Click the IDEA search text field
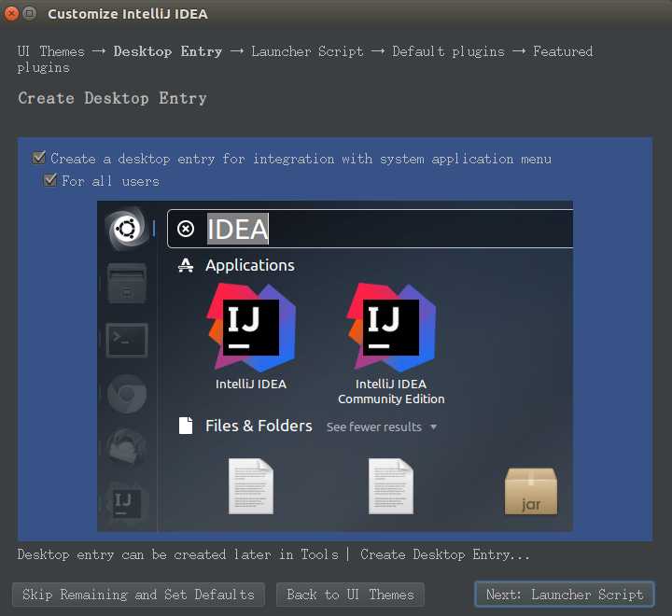Viewport: 672px width, 616px height. (x=370, y=229)
